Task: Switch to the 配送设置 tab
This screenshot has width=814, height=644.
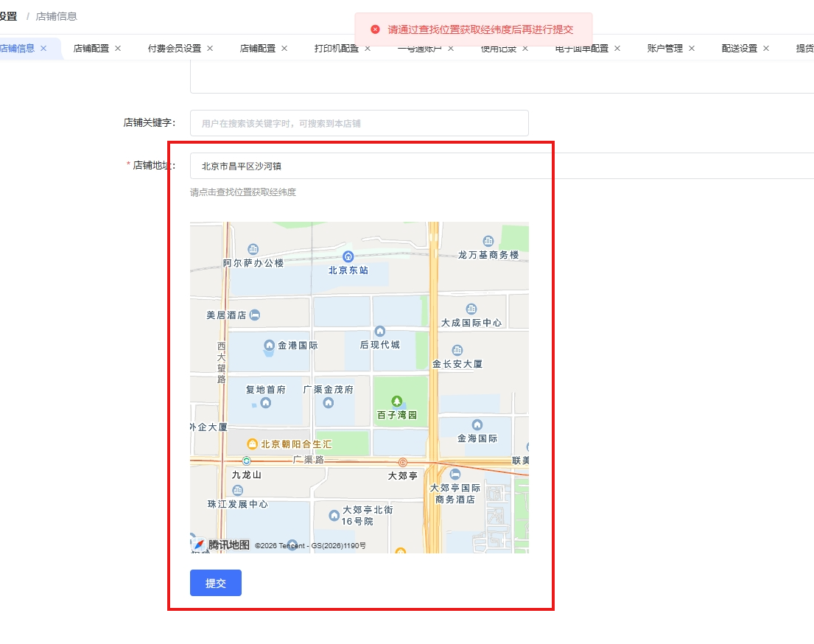Action: click(x=740, y=49)
